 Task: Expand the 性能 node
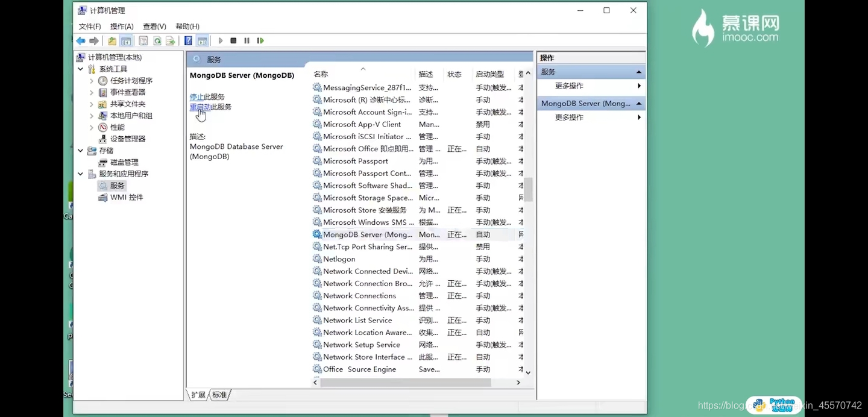92,128
